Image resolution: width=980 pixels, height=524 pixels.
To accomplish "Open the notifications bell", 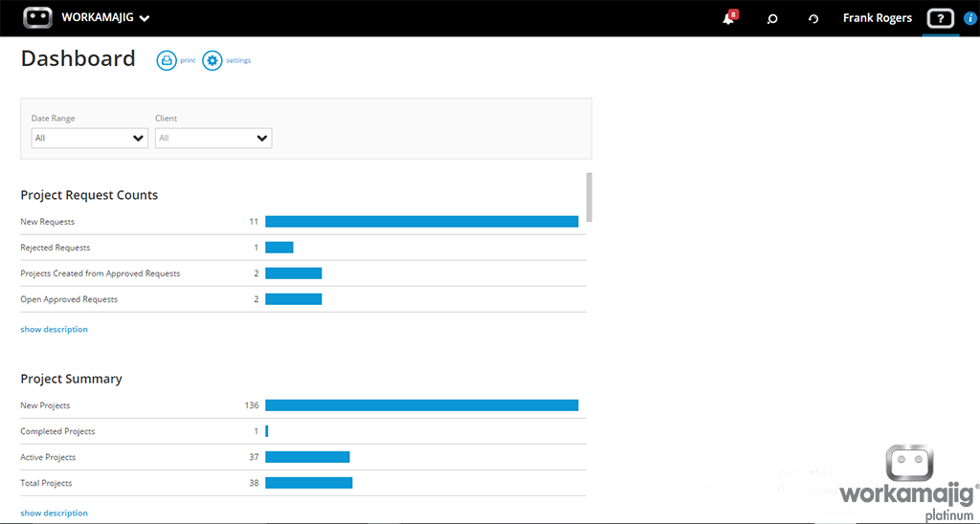I will pos(728,18).
